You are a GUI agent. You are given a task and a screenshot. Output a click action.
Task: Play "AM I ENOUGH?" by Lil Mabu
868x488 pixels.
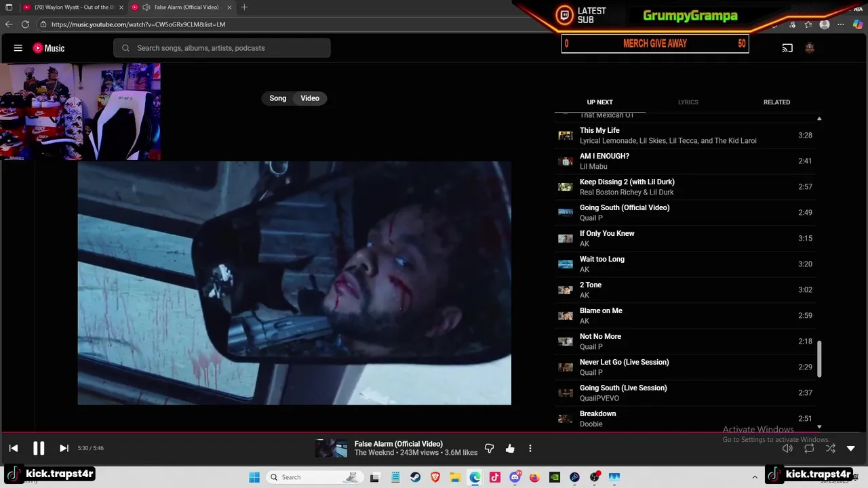[685, 161]
